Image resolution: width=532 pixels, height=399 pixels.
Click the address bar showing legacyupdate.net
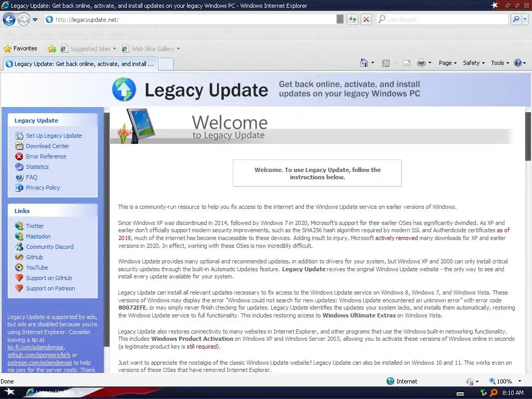[x=190, y=19]
